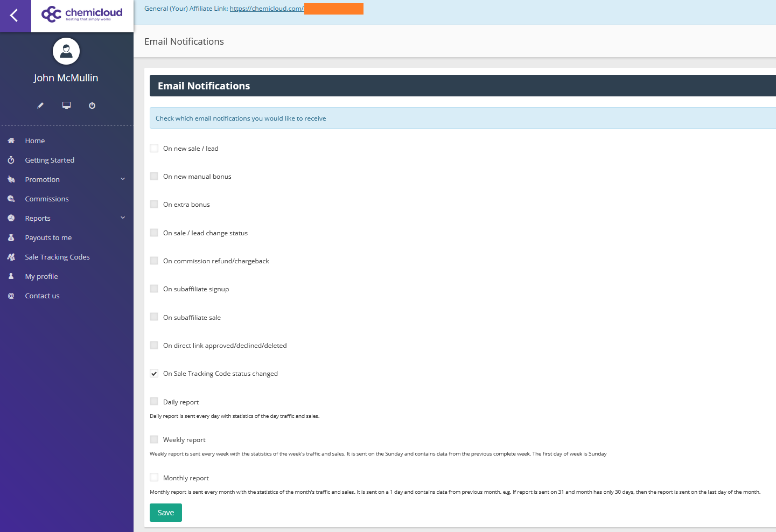Image resolution: width=776 pixels, height=532 pixels.
Task: Expand the Reports menu chevron
Action: [123, 218]
